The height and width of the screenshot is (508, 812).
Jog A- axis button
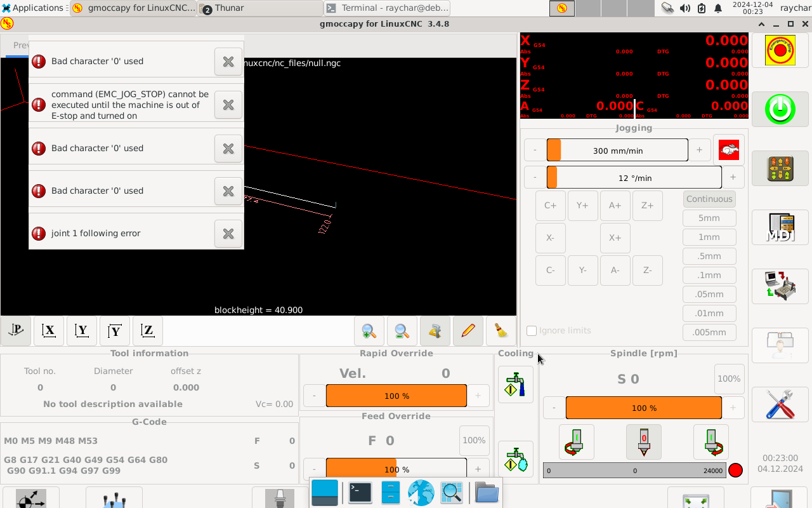pos(615,270)
